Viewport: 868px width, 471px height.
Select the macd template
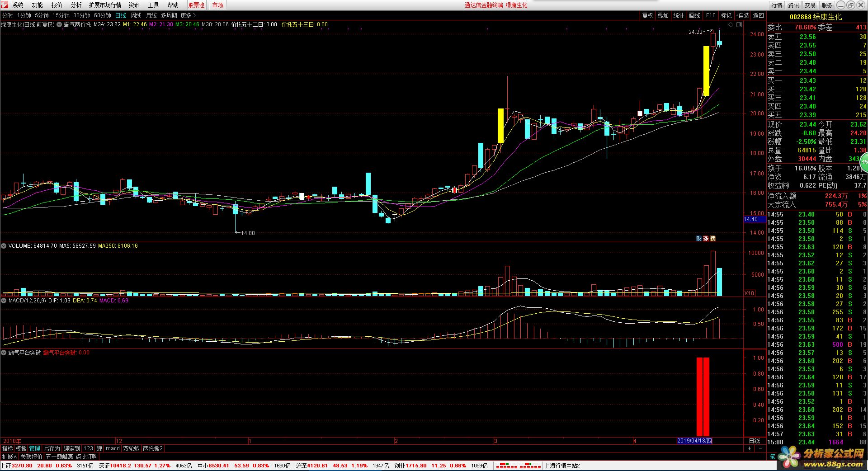pyautogui.click(x=113, y=448)
